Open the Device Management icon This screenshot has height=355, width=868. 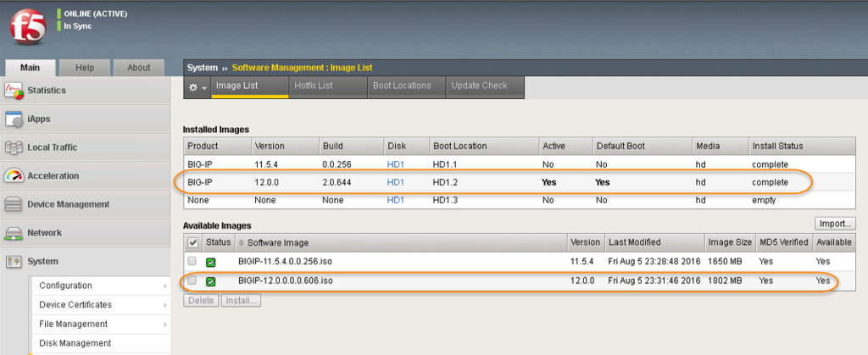point(14,204)
